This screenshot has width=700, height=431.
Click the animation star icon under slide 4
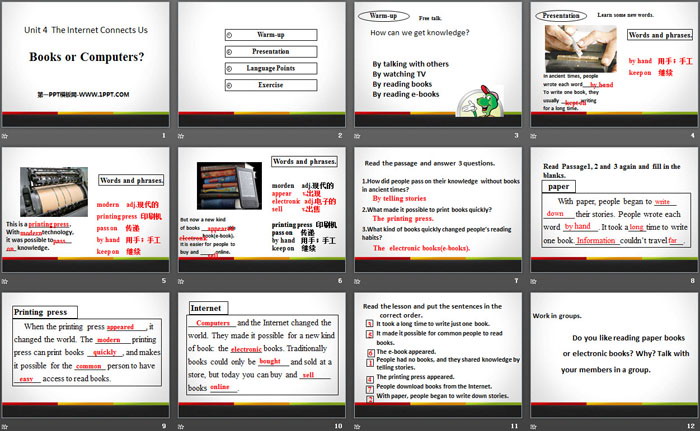(x=533, y=136)
